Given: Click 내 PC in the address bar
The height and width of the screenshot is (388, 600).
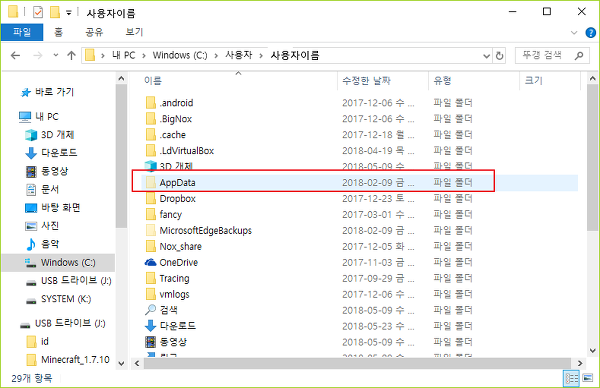Looking at the screenshot, I should [124, 55].
